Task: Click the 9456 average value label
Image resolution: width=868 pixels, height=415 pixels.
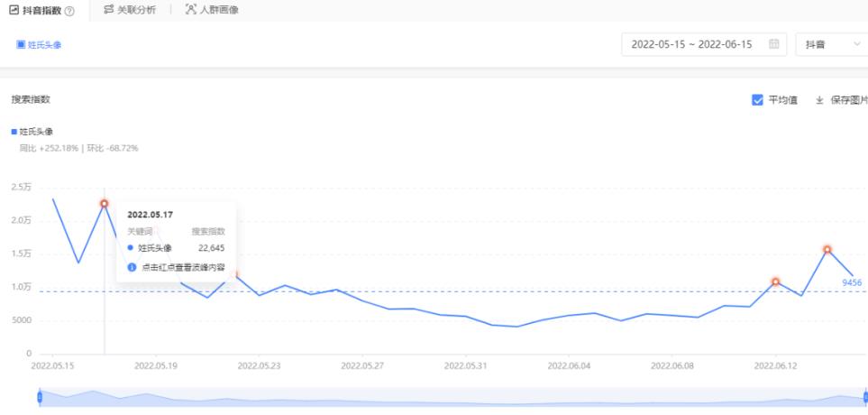Action: (853, 282)
